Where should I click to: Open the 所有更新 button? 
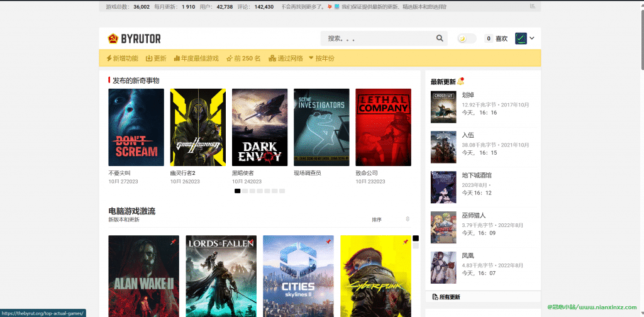pos(483,297)
